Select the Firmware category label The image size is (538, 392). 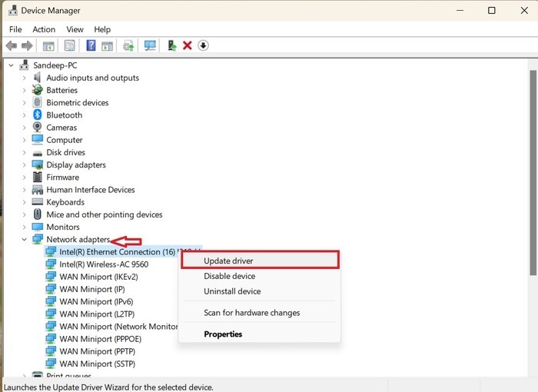point(62,177)
